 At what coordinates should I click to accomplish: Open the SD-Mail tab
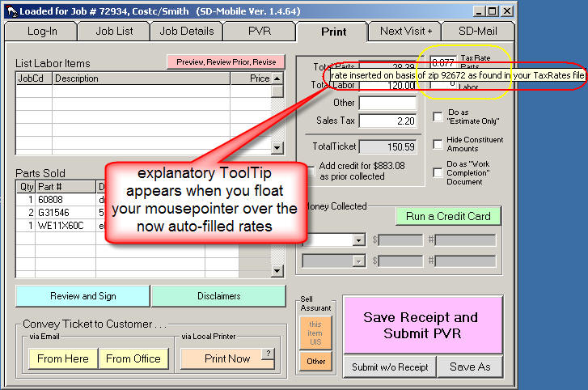pyautogui.click(x=479, y=31)
